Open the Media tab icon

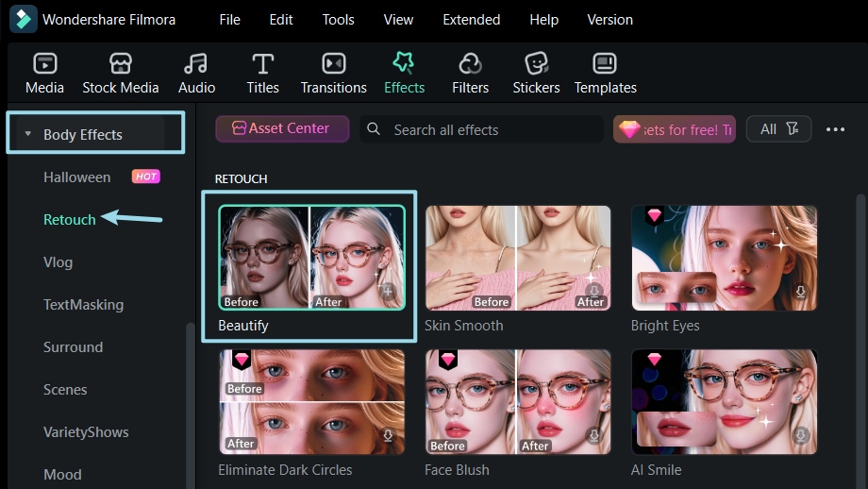click(45, 63)
